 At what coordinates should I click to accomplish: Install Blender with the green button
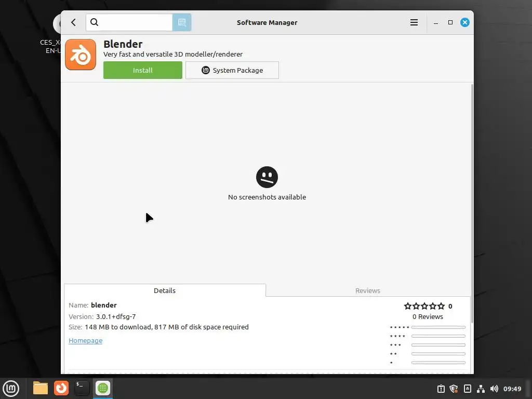[x=143, y=70]
